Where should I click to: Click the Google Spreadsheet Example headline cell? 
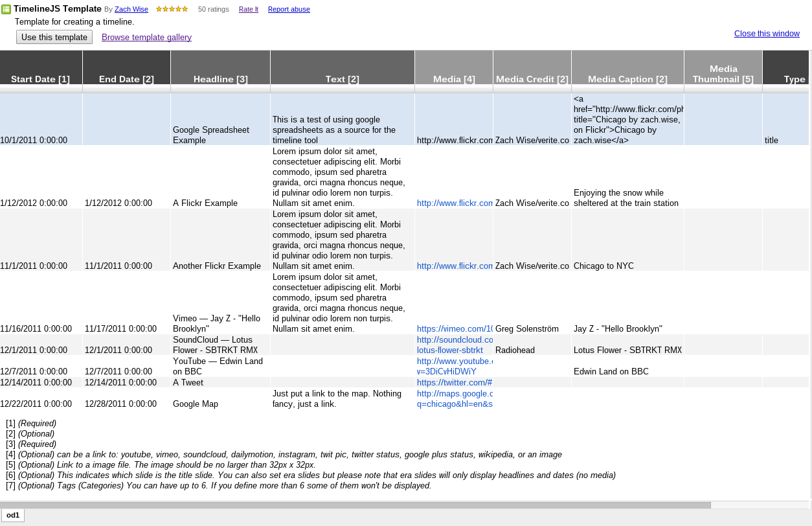(x=220, y=119)
